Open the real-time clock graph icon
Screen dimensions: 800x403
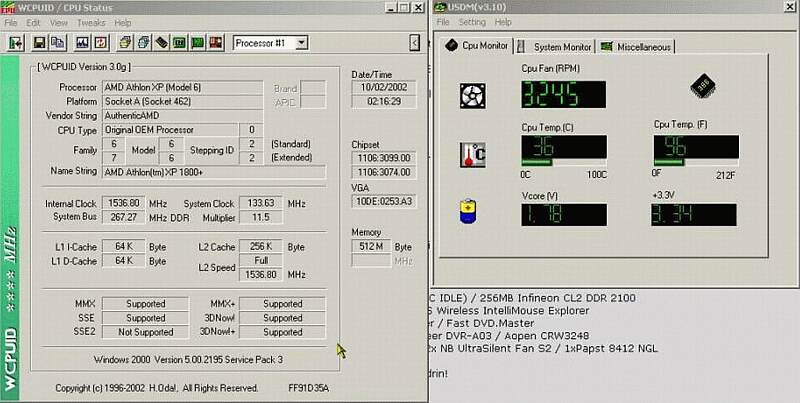pyautogui.click(x=83, y=43)
